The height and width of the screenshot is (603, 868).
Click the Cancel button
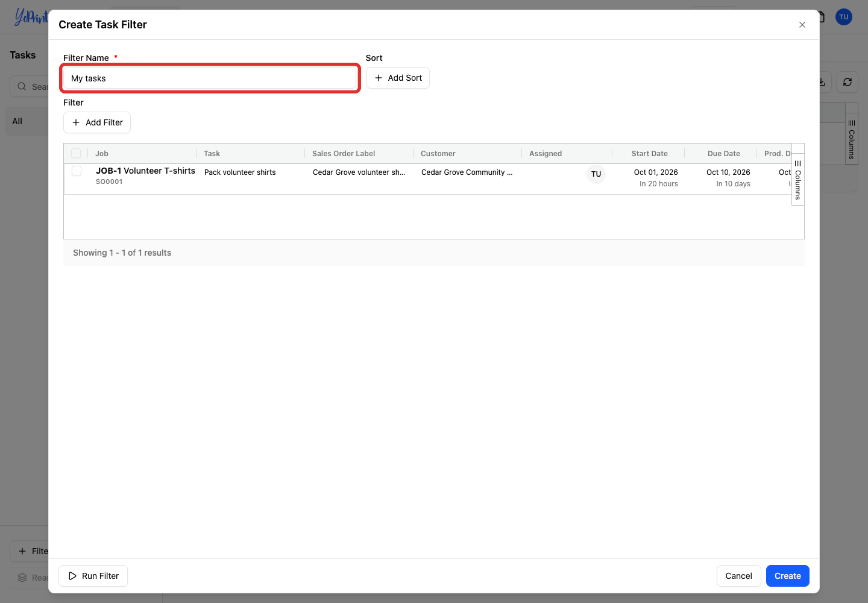pos(738,576)
